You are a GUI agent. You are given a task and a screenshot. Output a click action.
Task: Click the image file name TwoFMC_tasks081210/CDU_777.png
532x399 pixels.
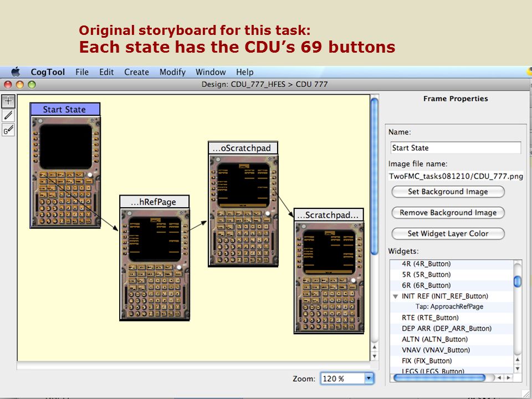pos(456,176)
